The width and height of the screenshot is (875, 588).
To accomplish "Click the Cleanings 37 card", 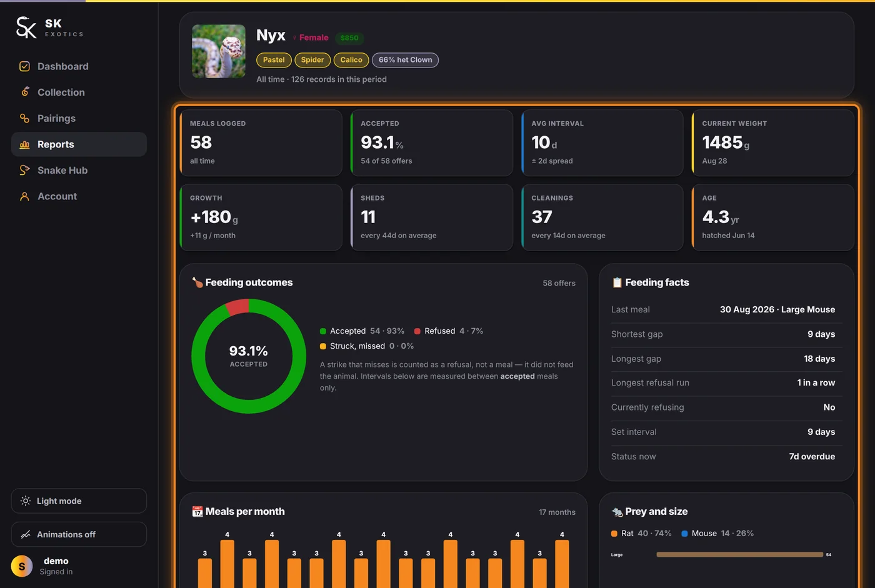I will pos(602,217).
